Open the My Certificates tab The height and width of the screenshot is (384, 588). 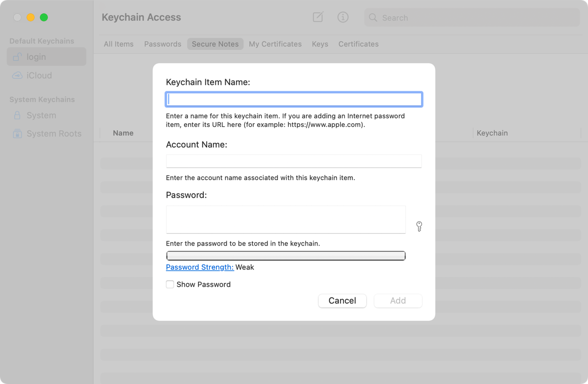(x=275, y=44)
